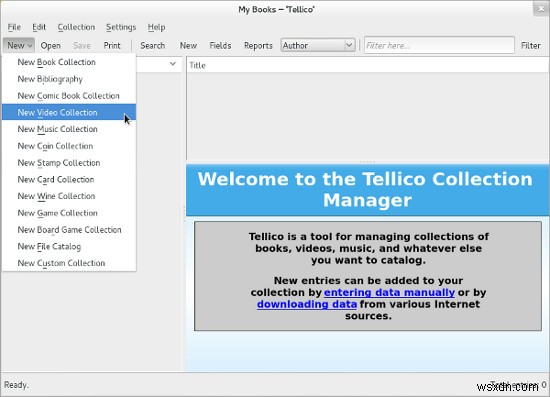The height and width of the screenshot is (397, 550).
Task: Open the Collection menu
Action: coord(76,27)
